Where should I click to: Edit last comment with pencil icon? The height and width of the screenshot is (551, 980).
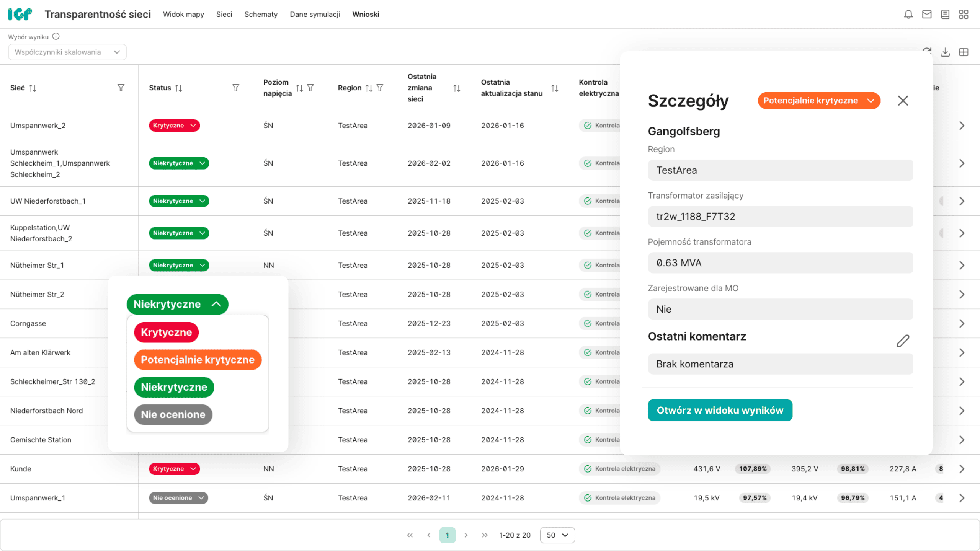pos(903,341)
